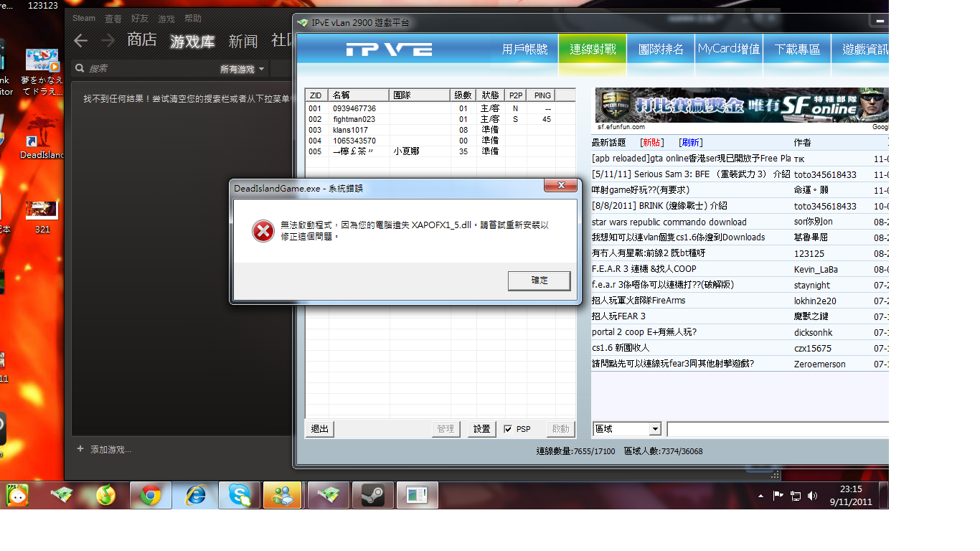
Task: Click the 設置 button in IPvE
Action: (x=482, y=429)
